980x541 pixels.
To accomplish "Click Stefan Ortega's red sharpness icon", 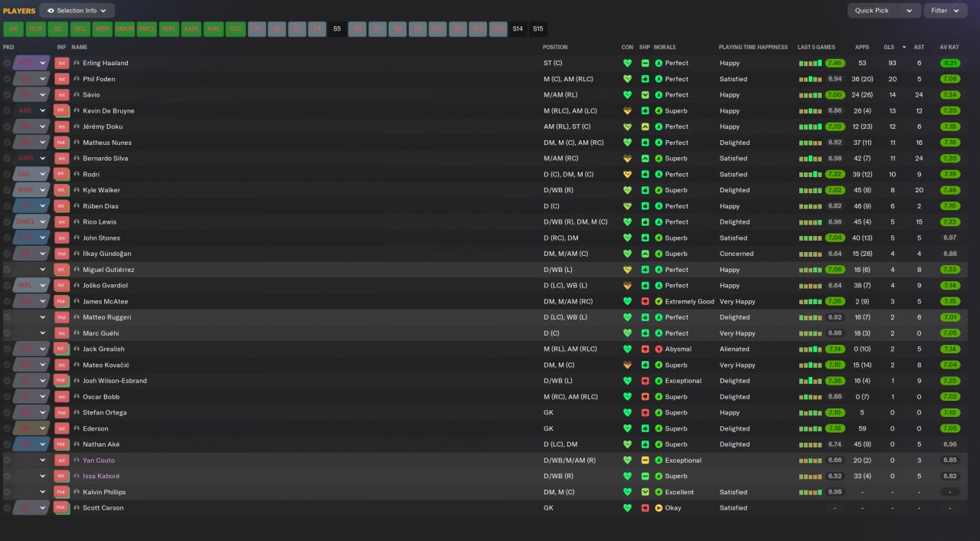I will (x=645, y=412).
